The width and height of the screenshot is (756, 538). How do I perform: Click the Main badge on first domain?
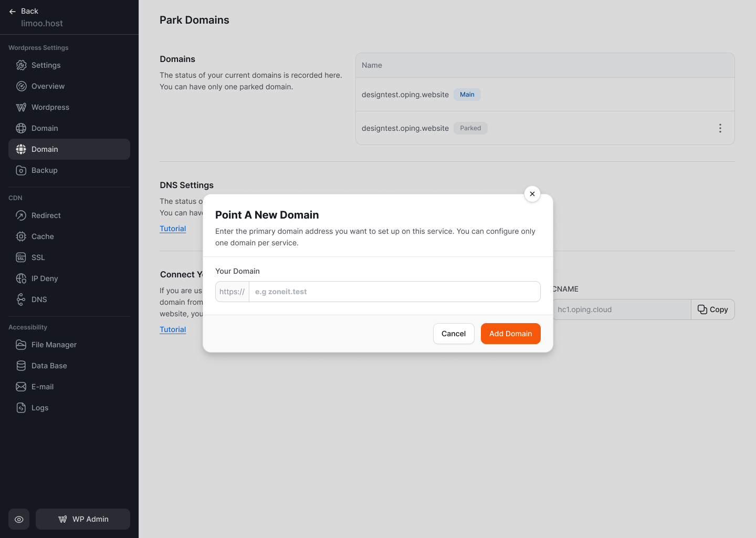(467, 95)
